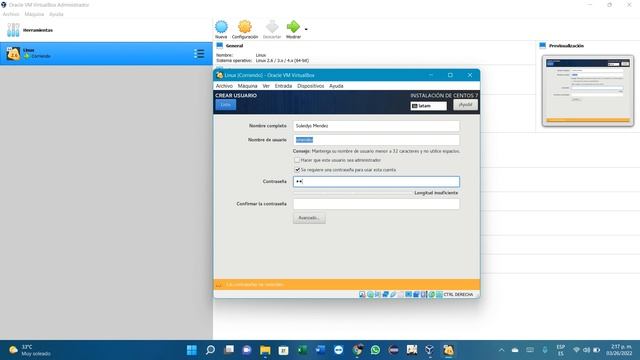The height and width of the screenshot is (360, 640).
Task: Open Task View from the taskbar
Action: point(229,350)
